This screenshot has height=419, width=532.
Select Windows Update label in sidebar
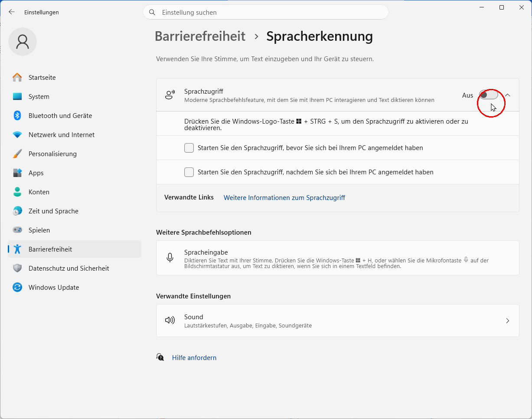[x=54, y=288]
